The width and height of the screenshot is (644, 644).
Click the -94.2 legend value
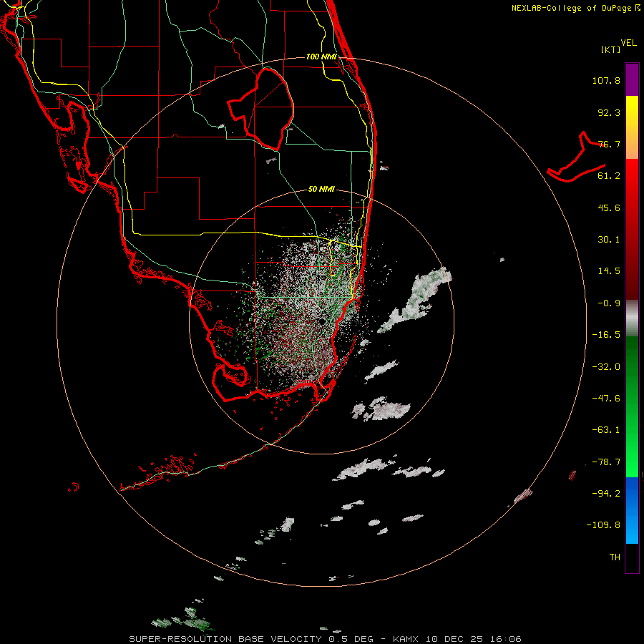click(606, 493)
